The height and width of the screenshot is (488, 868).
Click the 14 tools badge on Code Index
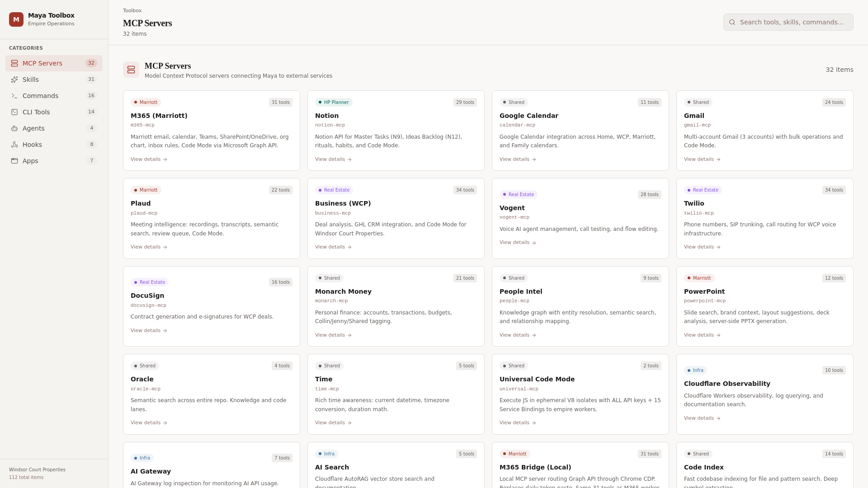(834, 454)
